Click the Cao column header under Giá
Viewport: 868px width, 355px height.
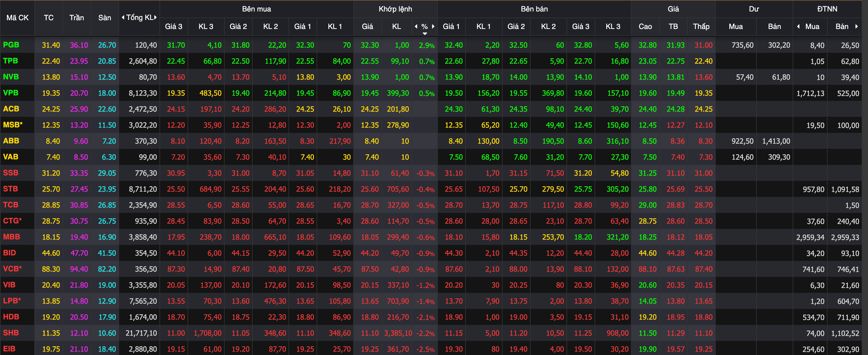tap(645, 26)
